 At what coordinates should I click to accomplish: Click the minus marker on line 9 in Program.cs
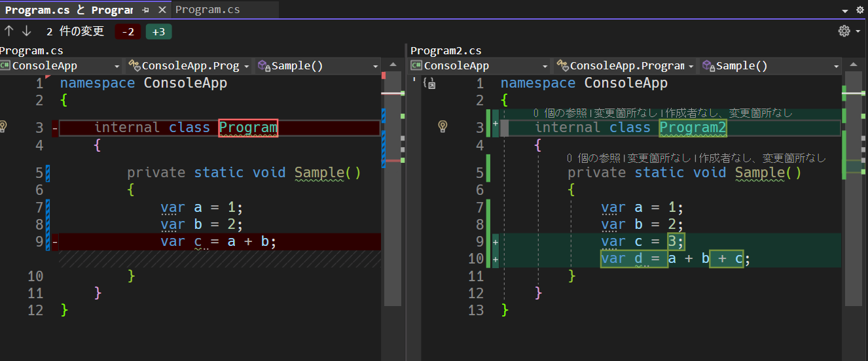coord(55,242)
